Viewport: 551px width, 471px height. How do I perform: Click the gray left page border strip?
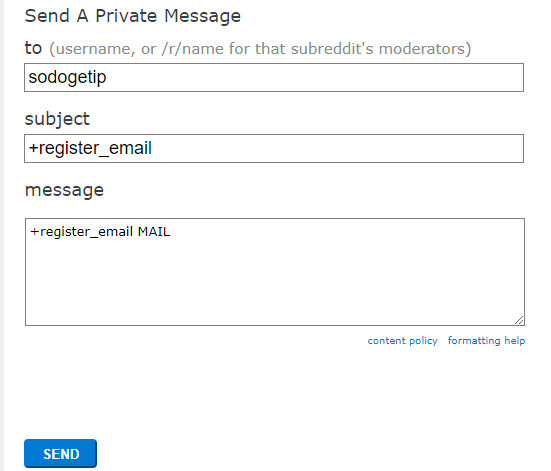pyautogui.click(x=2, y=236)
